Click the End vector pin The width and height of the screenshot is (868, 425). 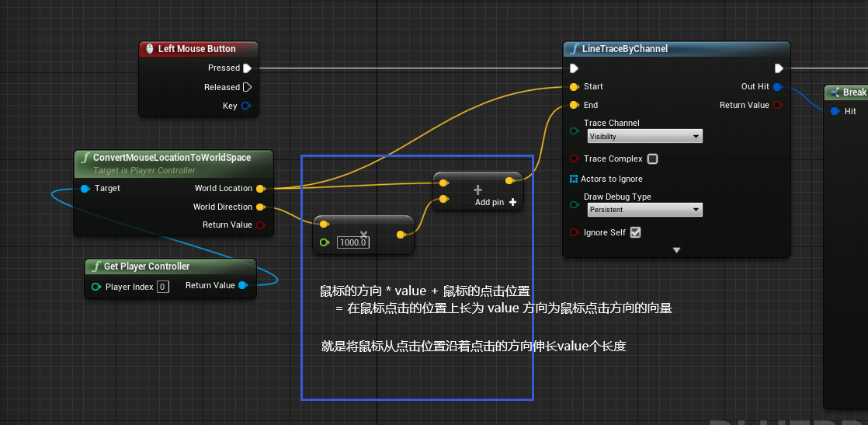(x=575, y=105)
